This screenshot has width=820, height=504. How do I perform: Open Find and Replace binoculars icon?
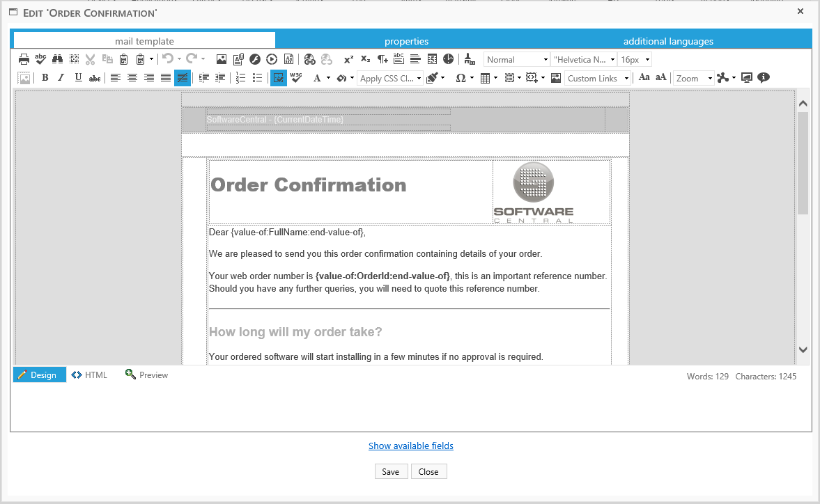(58, 59)
